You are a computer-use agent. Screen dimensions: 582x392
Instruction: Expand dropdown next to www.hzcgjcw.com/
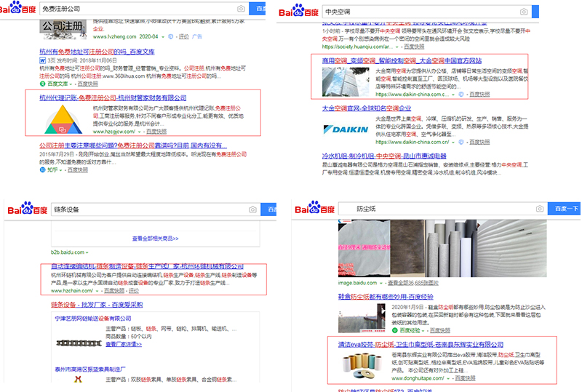[140, 132]
